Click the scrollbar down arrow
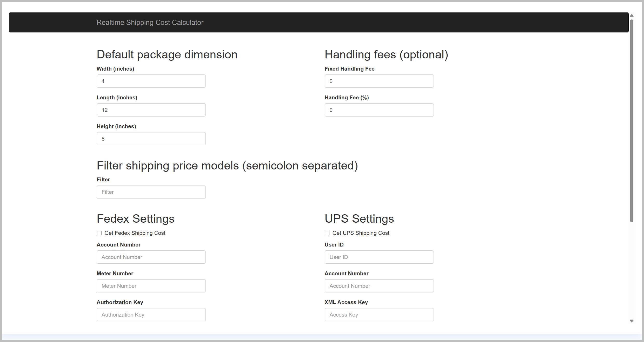This screenshot has height=342, width=644. pyautogui.click(x=632, y=321)
